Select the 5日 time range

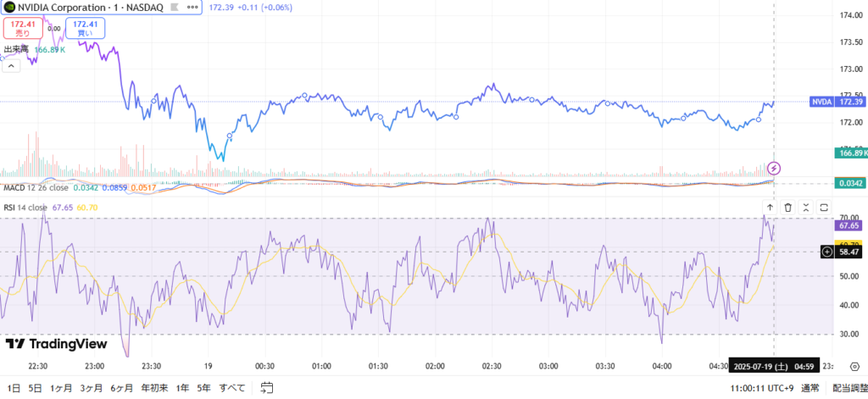35,388
